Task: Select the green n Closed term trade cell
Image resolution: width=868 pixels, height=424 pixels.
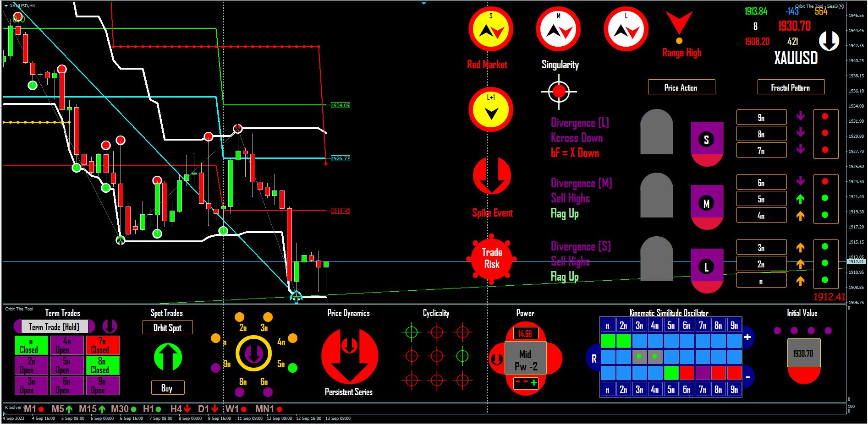Action: point(31,345)
